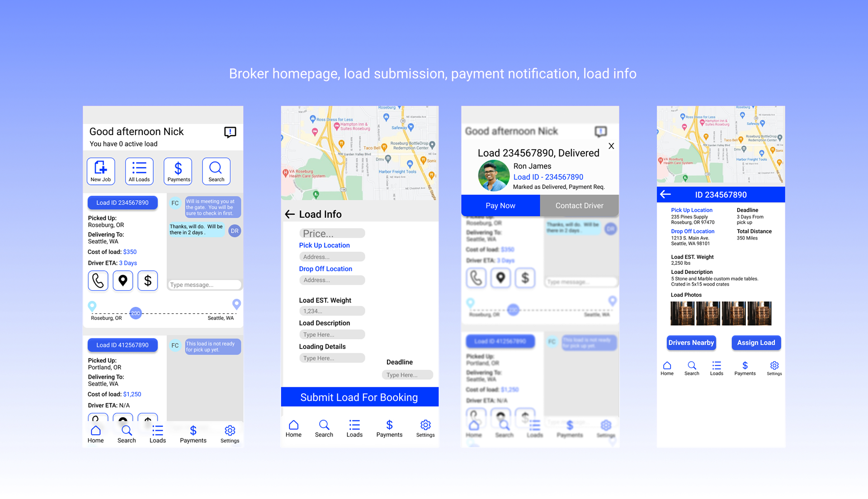Click the Price field on Load Info
Image resolution: width=868 pixels, height=499 pixels.
(x=332, y=233)
